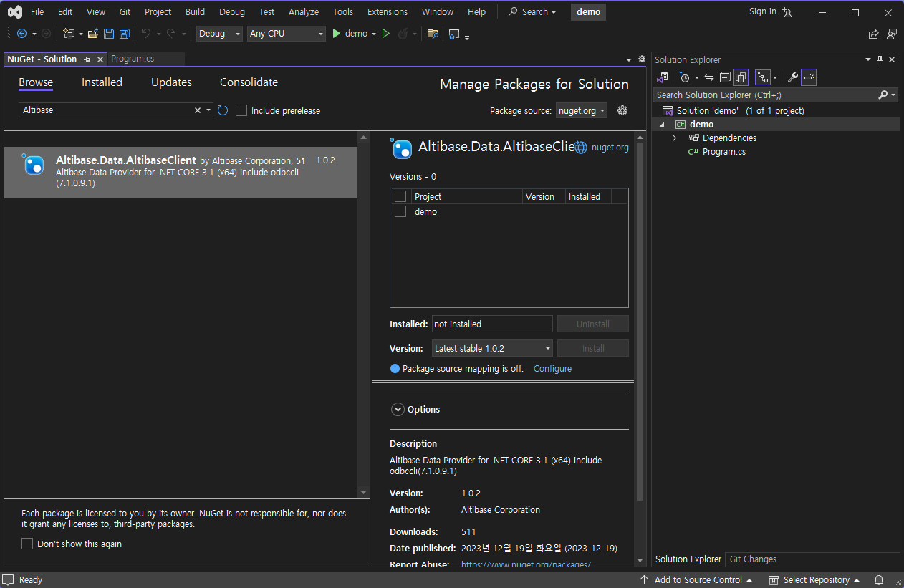Check the demo project checkbox
Screen dimensions: 904x588
coord(400,211)
